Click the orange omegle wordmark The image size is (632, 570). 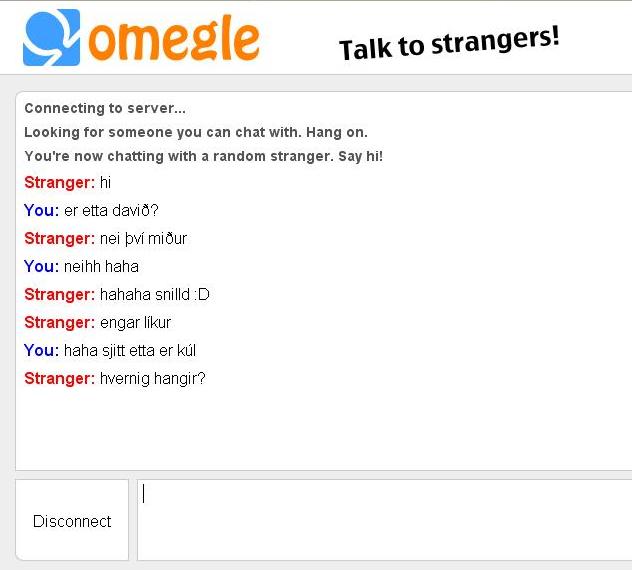coord(174,40)
